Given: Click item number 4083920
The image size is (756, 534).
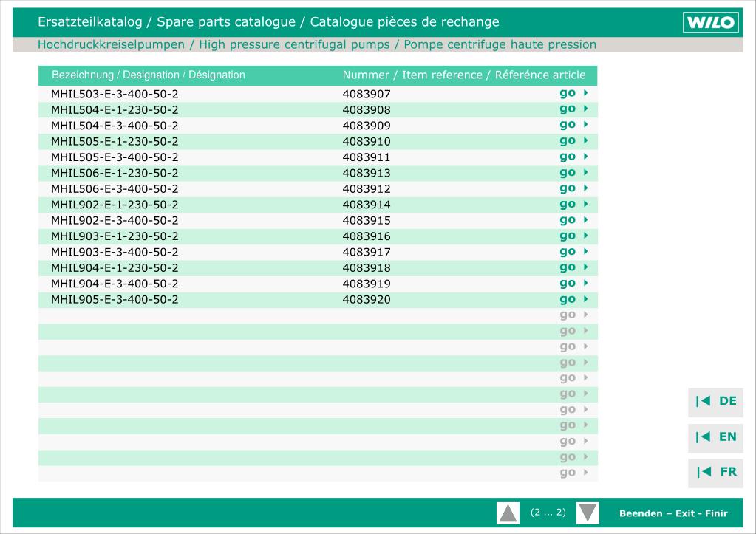Looking at the screenshot, I should click(x=367, y=300).
